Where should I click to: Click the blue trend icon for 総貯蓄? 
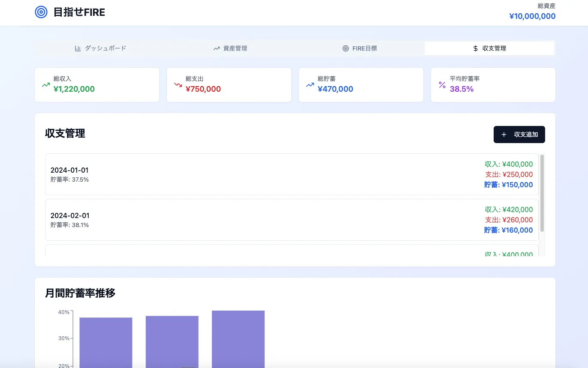tap(310, 85)
